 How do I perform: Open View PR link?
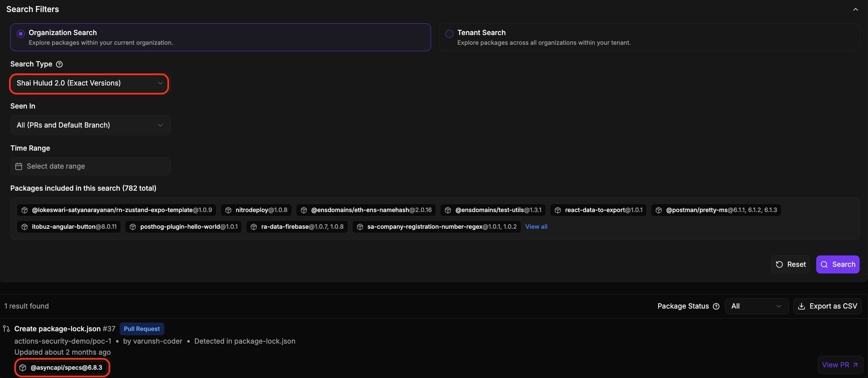coord(840,365)
